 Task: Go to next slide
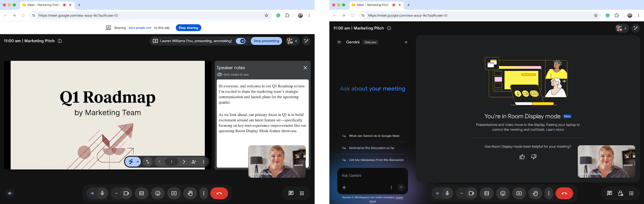point(184,162)
